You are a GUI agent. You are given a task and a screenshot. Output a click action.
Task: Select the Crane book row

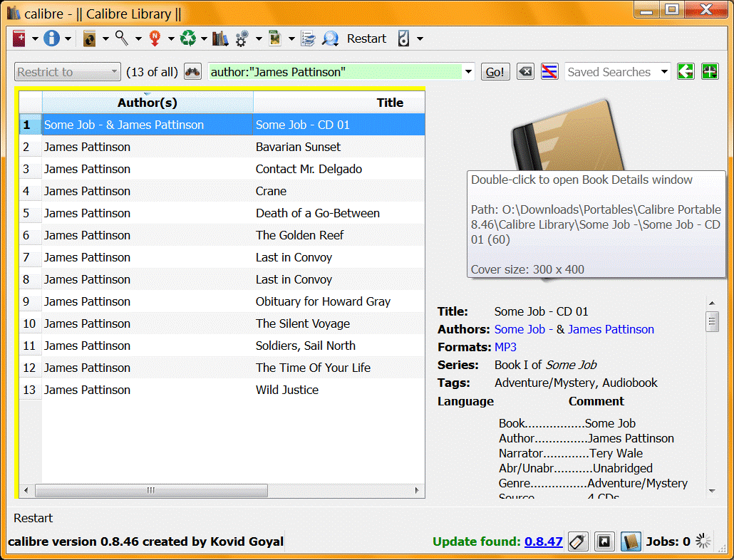tap(222, 191)
